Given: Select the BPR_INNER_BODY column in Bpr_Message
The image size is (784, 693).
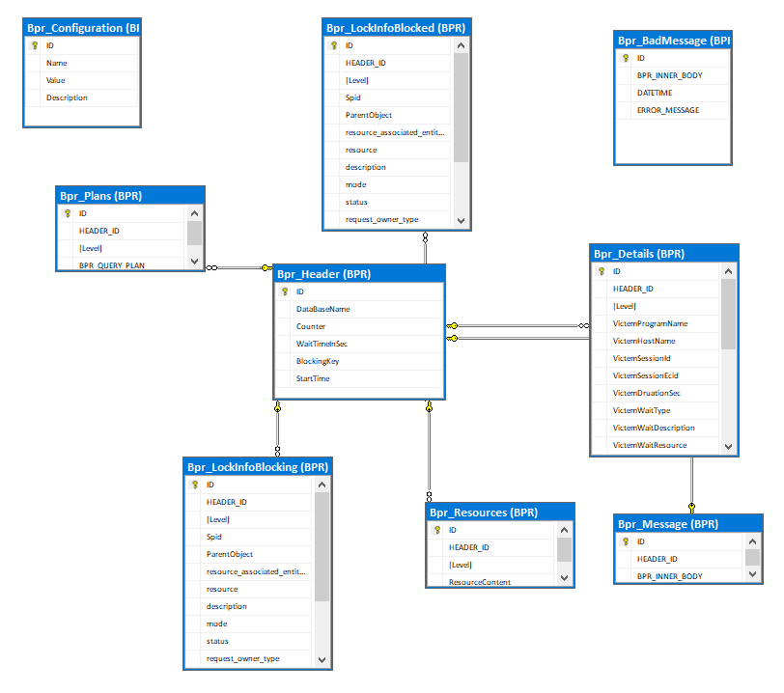Looking at the screenshot, I should click(x=680, y=575).
